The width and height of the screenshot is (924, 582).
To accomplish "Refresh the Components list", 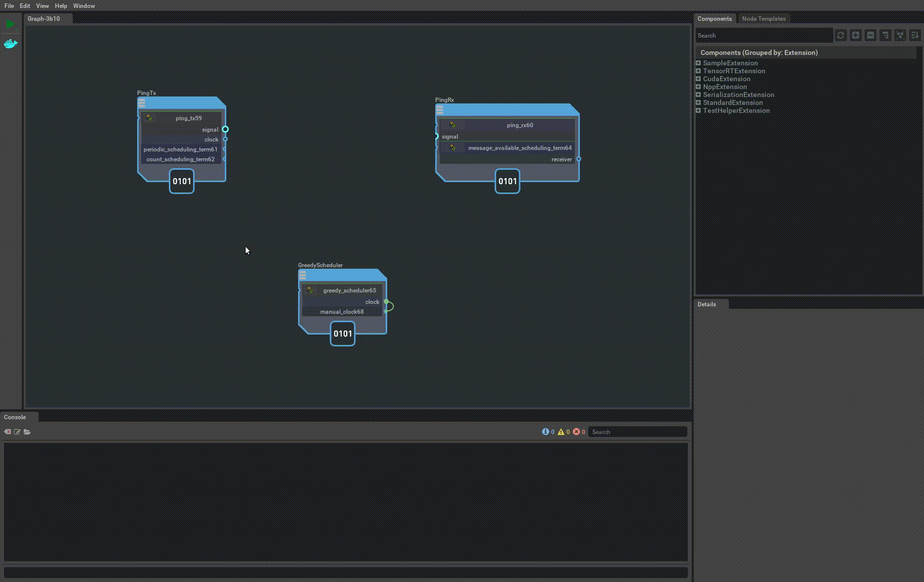I will 840,35.
